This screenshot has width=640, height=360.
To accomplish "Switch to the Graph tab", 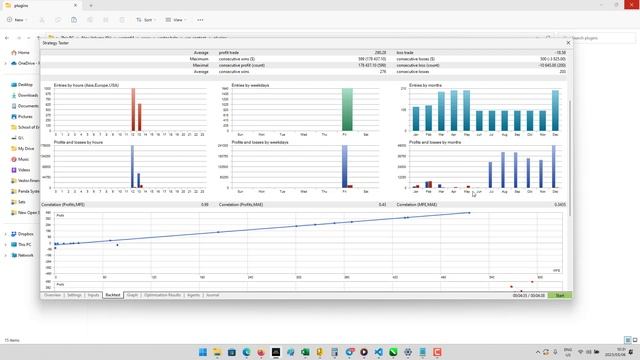I will [132, 295].
